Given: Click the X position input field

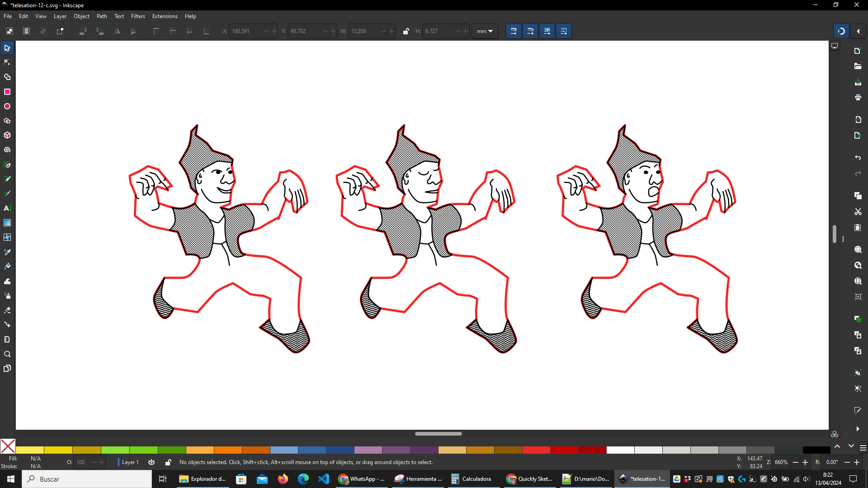Looking at the screenshot, I should tap(246, 31).
